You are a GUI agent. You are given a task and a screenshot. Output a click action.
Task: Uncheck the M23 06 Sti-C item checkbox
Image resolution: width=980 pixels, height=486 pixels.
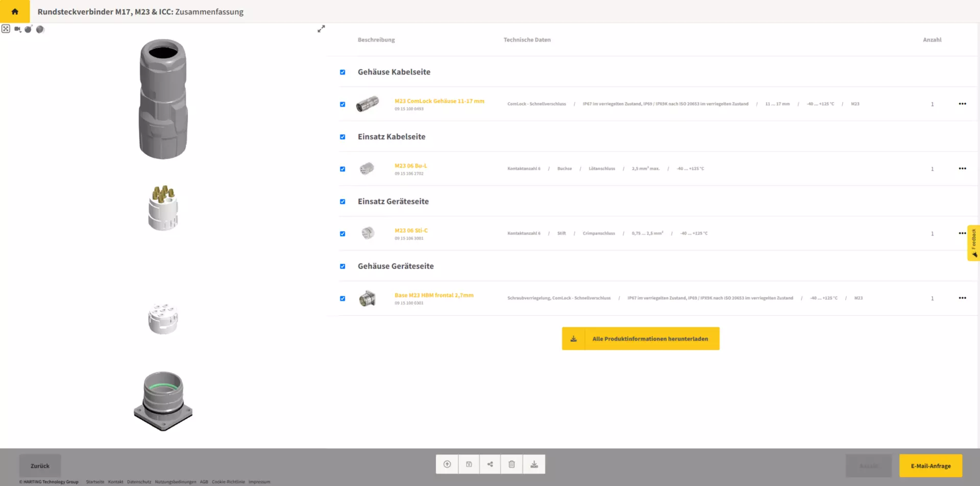point(342,234)
